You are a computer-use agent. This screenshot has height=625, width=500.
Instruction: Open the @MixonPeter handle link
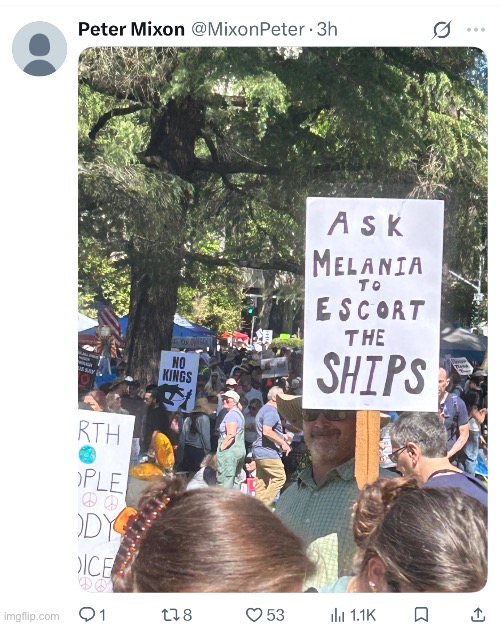point(248,29)
